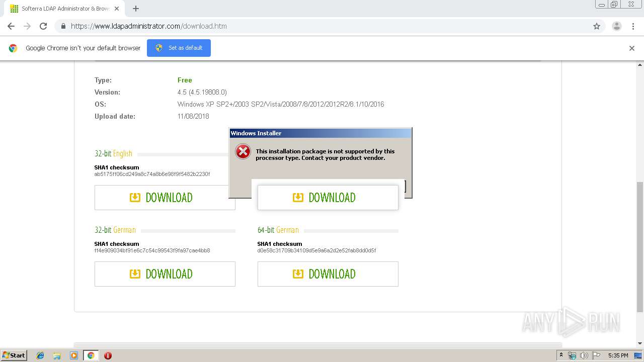Screen dimensions: 644x362
Task: Download the 32-bit German installer
Action: [x=165, y=274]
